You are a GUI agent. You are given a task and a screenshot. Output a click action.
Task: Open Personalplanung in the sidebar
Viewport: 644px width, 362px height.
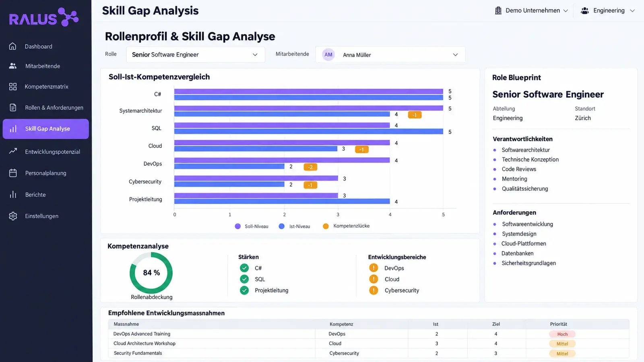coord(46,173)
